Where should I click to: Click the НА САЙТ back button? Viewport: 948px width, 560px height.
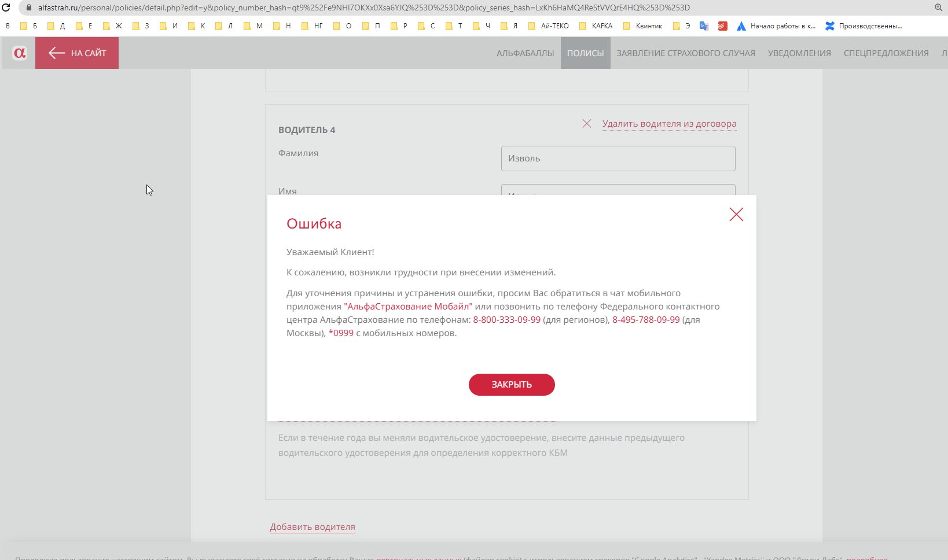tap(77, 53)
